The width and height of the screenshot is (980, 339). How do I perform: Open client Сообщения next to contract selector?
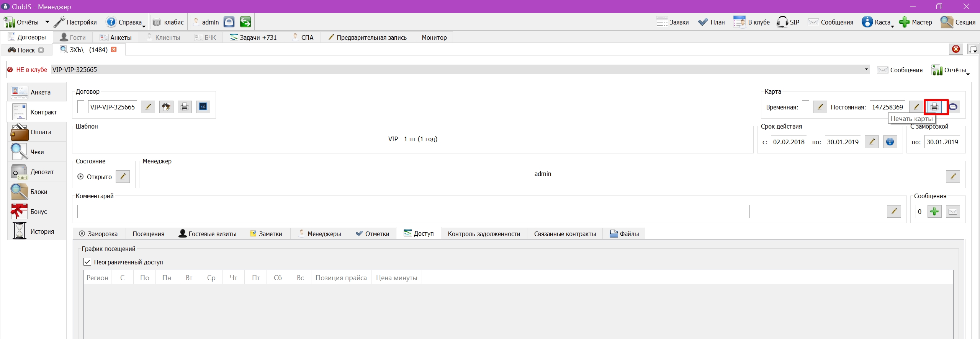click(x=900, y=70)
